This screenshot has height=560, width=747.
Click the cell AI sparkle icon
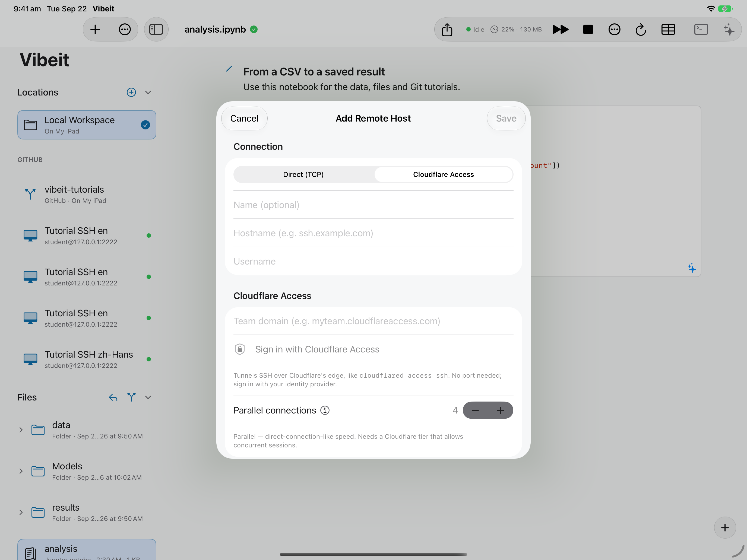pos(692,268)
